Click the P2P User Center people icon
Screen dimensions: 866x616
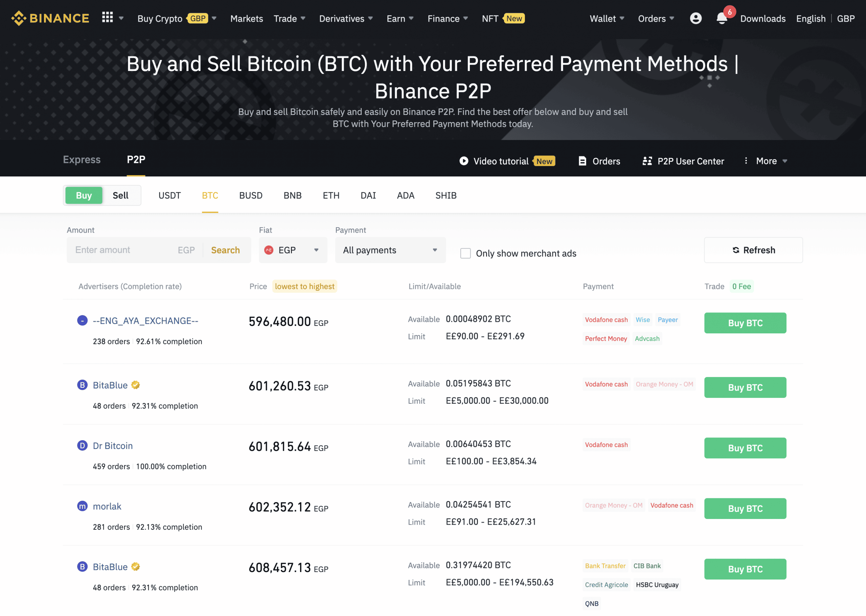pos(647,161)
